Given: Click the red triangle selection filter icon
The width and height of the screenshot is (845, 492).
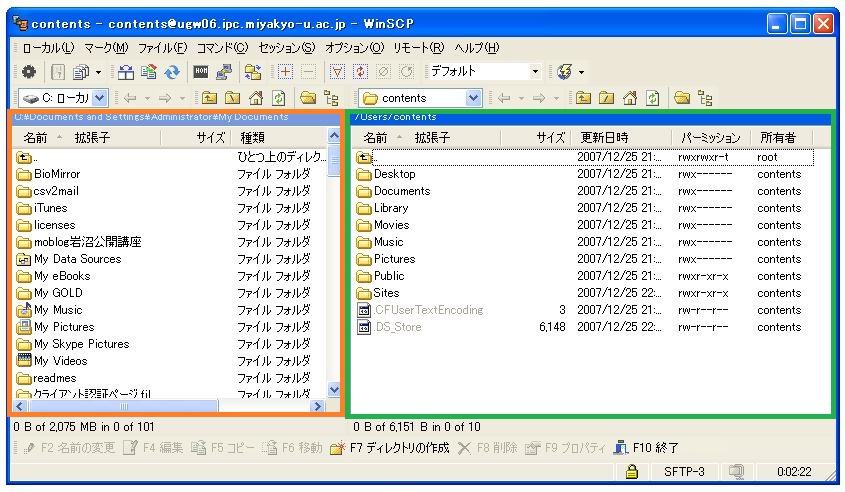Looking at the screenshot, I should pos(337,71).
